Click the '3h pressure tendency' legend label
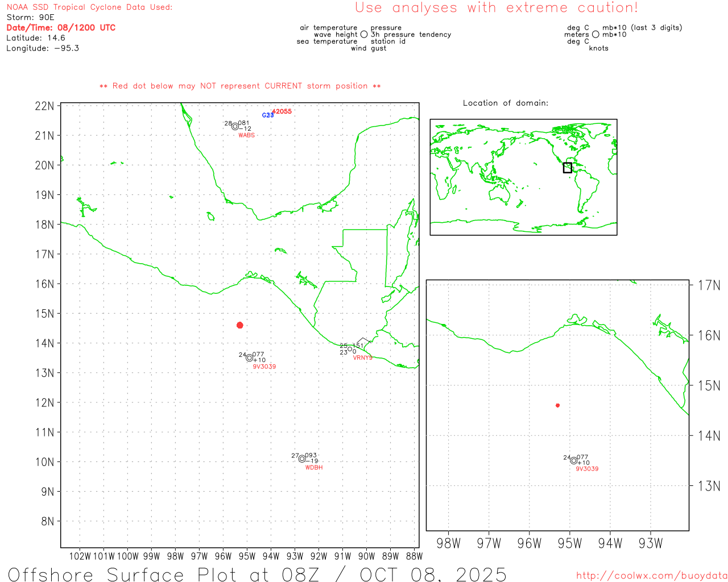 click(411, 35)
